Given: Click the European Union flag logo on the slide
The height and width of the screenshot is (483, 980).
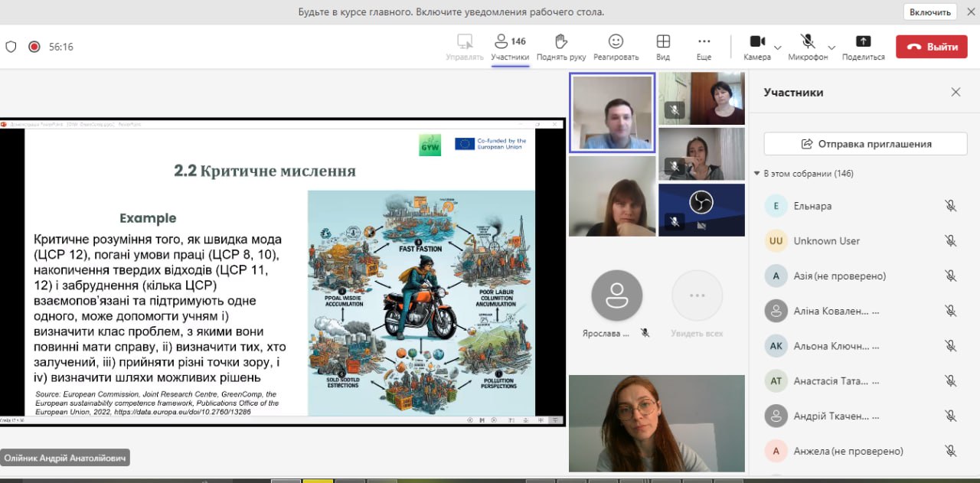Looking at the screenshot, I should point(464,143).
